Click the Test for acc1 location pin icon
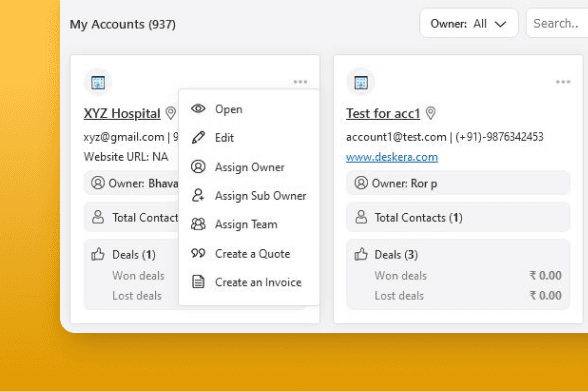 click(x=431, y=113)
